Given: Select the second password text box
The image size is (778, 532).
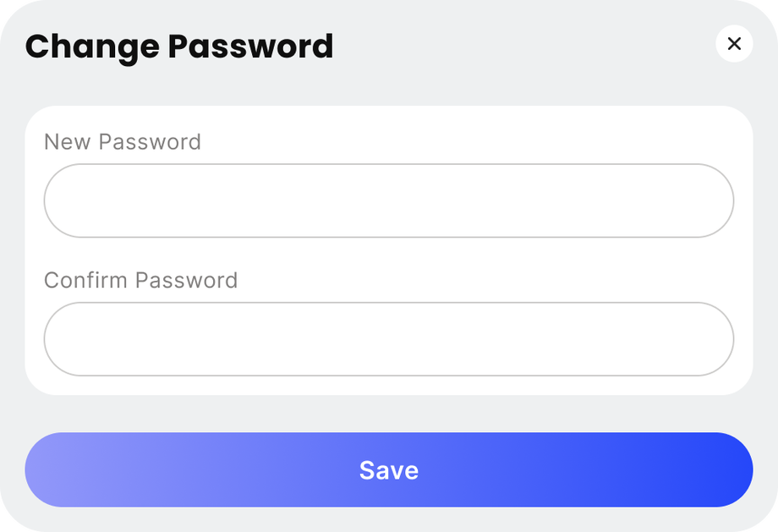Looking at the screenshot, I should 388,339.
